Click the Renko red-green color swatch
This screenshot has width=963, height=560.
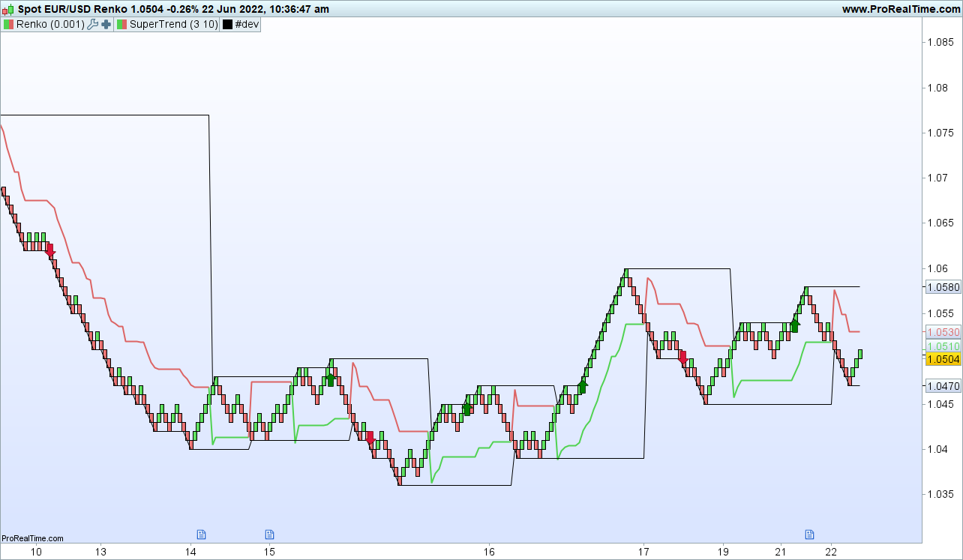tap(8, 24)
